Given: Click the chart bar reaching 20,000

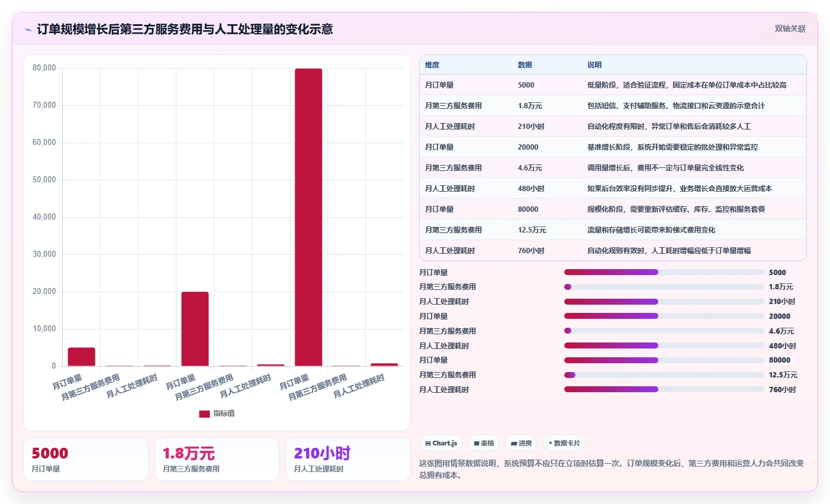Looking at the screenshot, I should point(195,329).
